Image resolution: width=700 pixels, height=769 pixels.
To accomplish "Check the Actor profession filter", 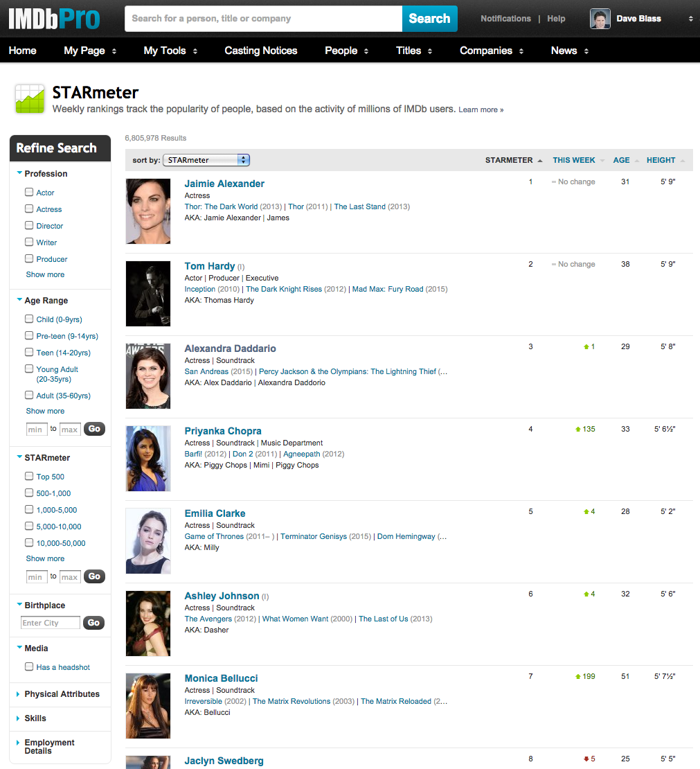I will coord(29,193).
